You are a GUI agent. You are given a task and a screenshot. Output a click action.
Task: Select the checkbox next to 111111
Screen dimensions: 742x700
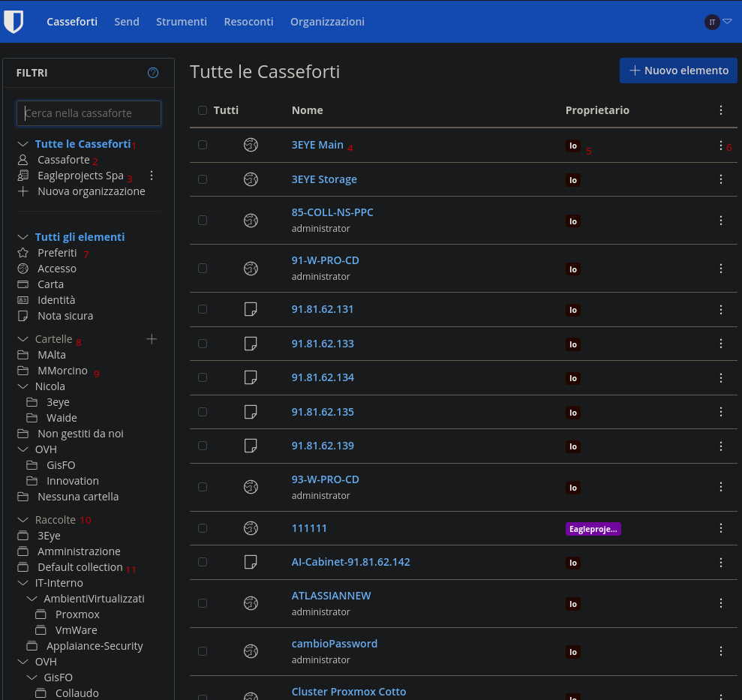pos(203,528)
